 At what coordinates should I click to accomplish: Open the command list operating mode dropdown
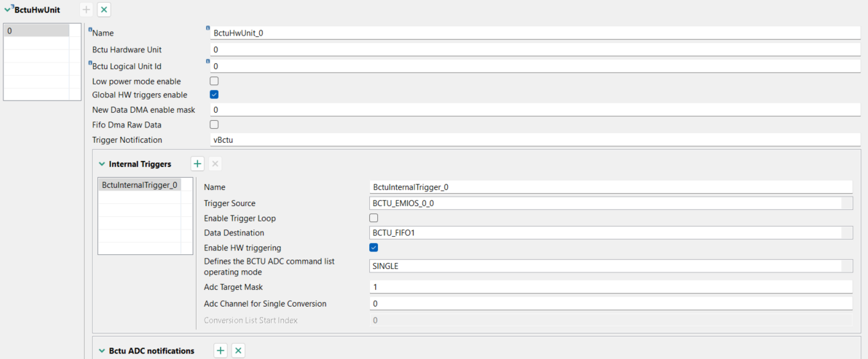pos(847,266)
